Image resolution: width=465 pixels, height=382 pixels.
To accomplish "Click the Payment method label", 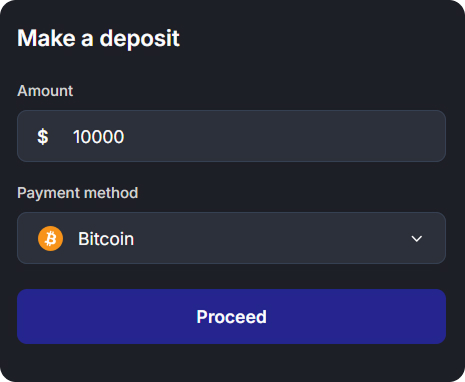I will coord(78,193).
